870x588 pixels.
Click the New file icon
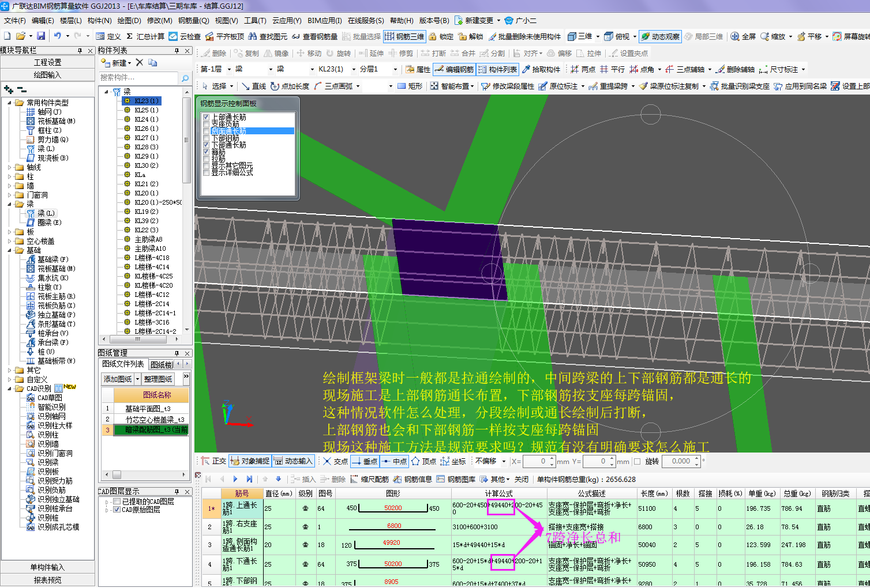[7, 36]
